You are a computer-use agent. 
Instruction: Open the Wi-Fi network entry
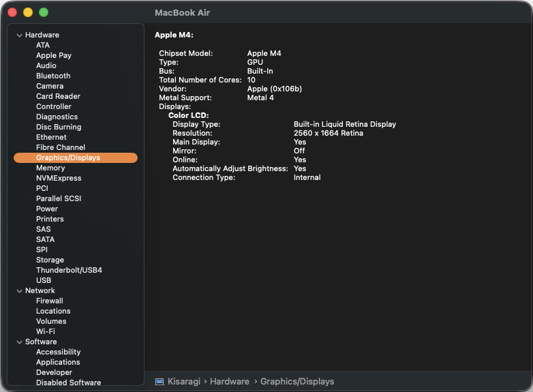pos(46,331)
